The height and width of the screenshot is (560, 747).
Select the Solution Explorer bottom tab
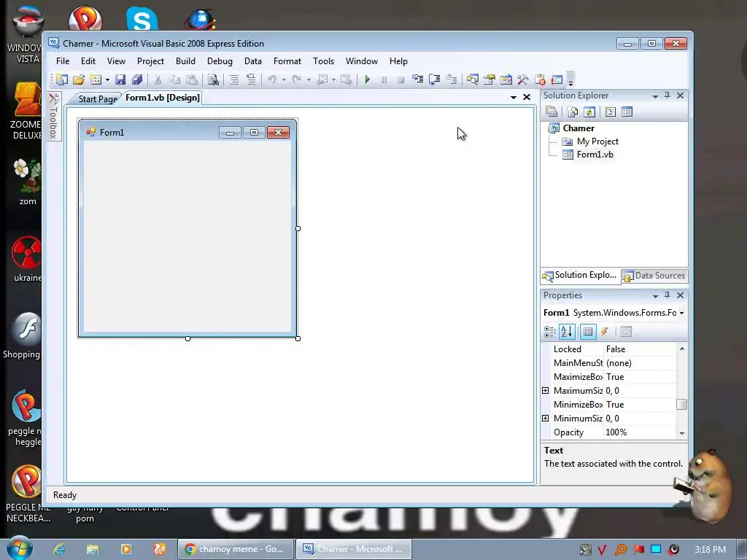(x=580, y=275)
